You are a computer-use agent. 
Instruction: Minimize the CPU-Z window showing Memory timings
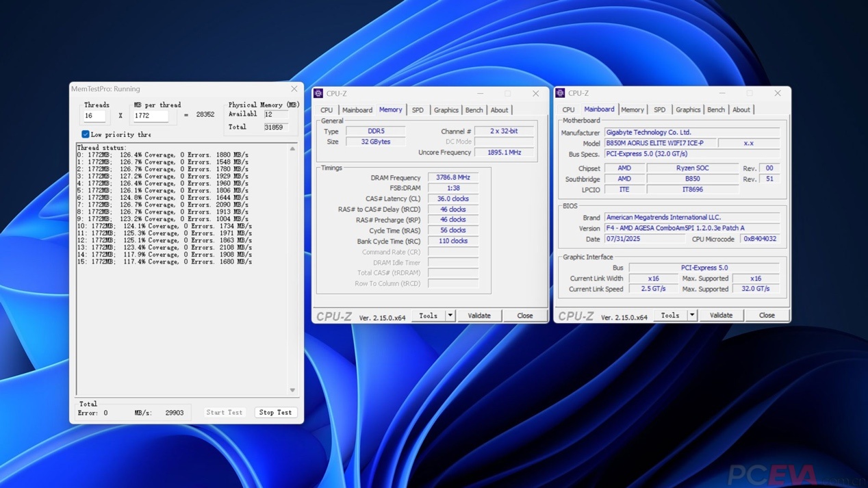(x=480, y=94)
